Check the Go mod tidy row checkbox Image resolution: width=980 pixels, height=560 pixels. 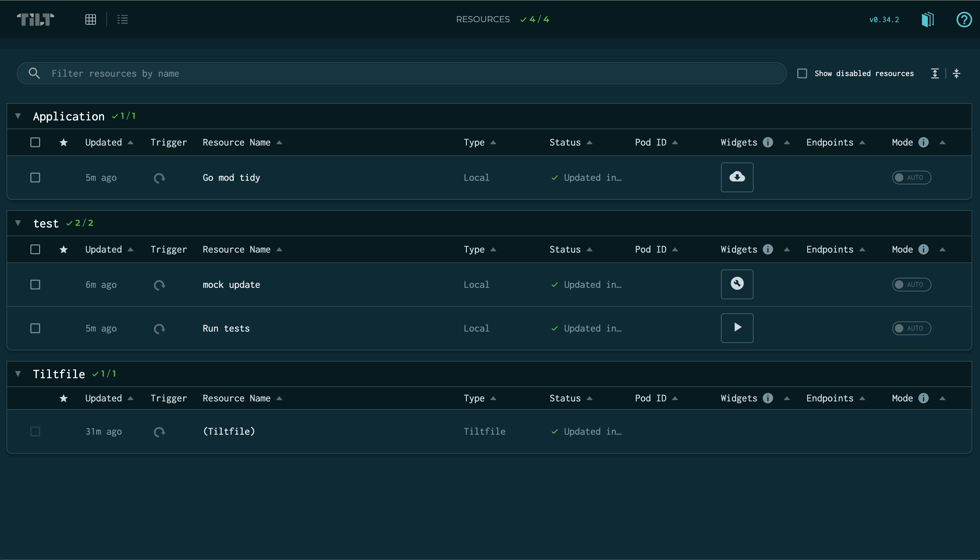click(35, 177)
